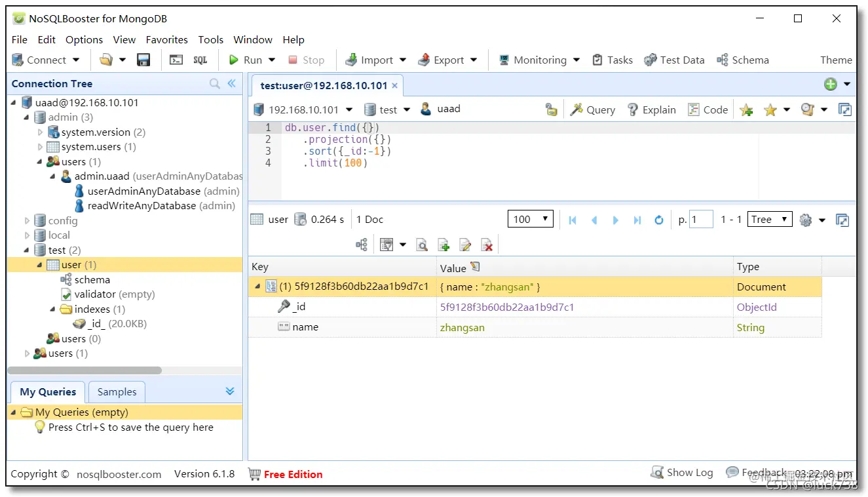Viewport: 868px width, 497px height.
Task: Click the Query builder button
Action: click(592, 109)
